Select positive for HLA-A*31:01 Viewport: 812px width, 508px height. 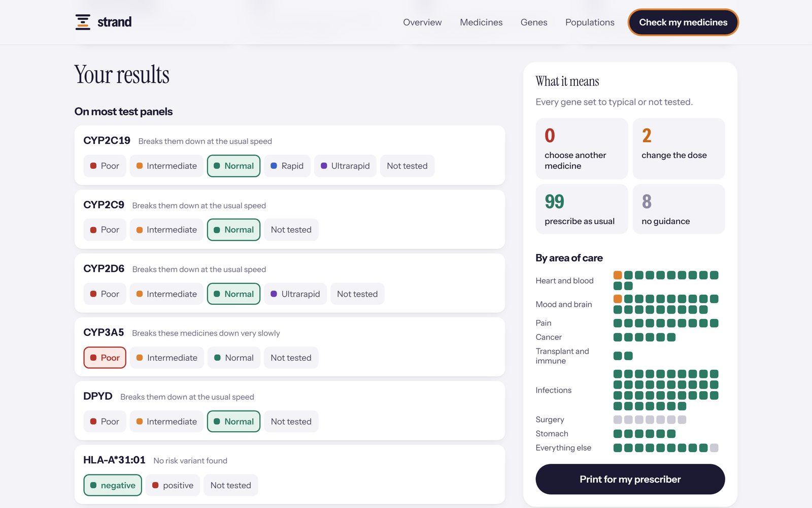tap(173, 485)
